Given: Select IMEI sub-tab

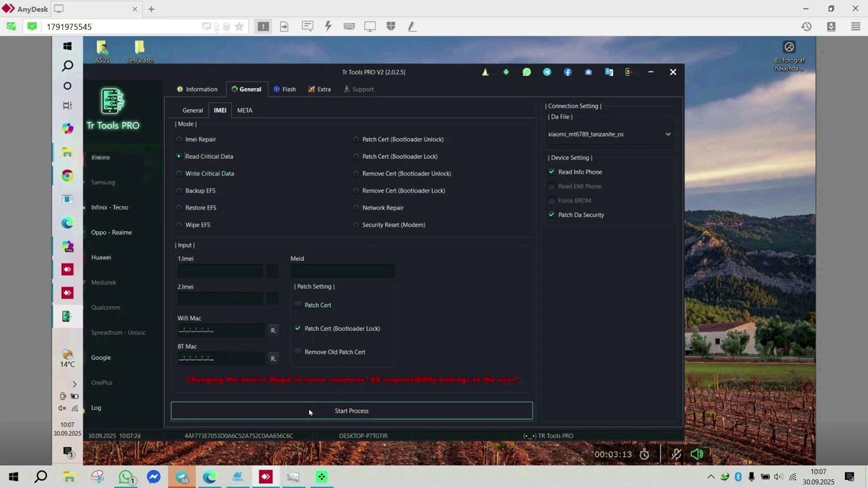Looking at the screenshot, I should [x=220, y=110].
